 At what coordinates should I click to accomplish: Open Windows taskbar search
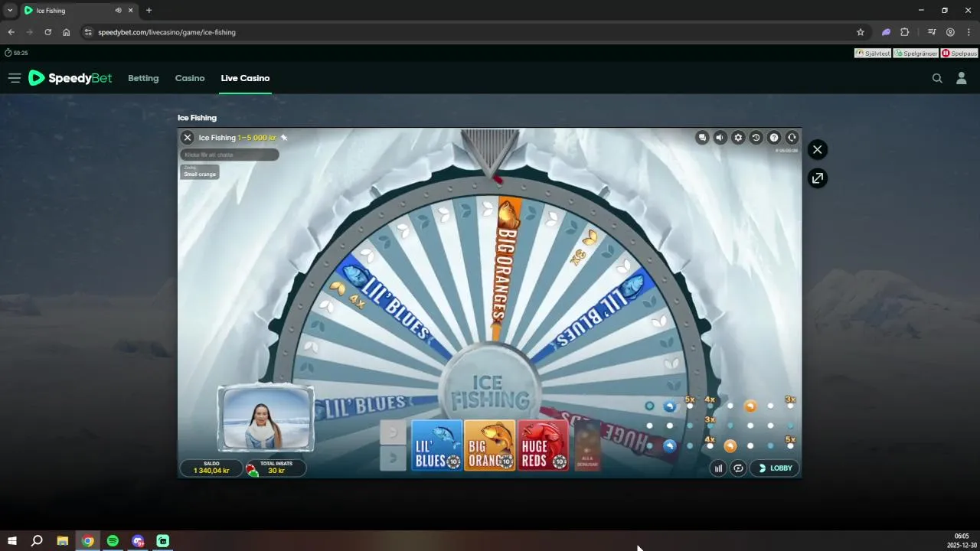coord(37,541)
